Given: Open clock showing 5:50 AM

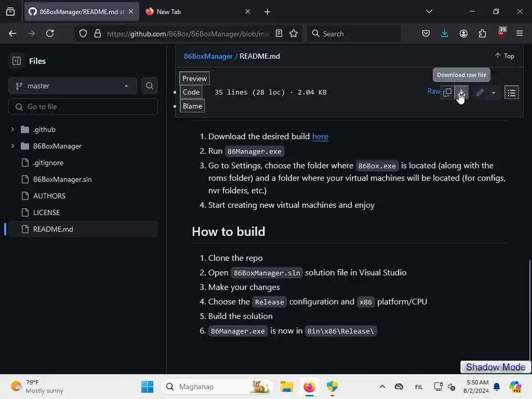Looking at the screenshot, I should click(x=476, y=387).
